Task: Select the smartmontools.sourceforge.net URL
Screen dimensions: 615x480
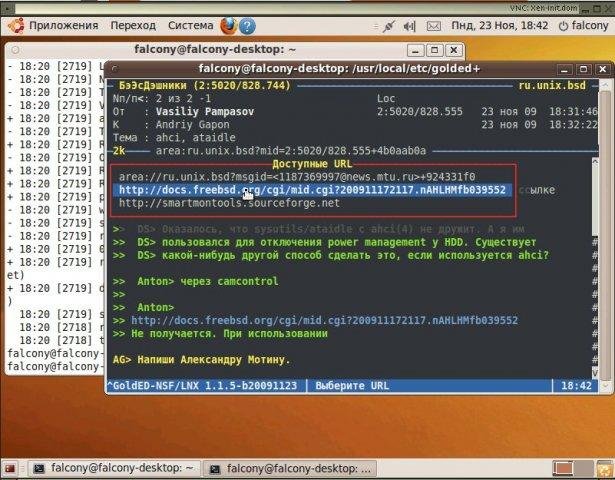Action: (x=229, y=203)
